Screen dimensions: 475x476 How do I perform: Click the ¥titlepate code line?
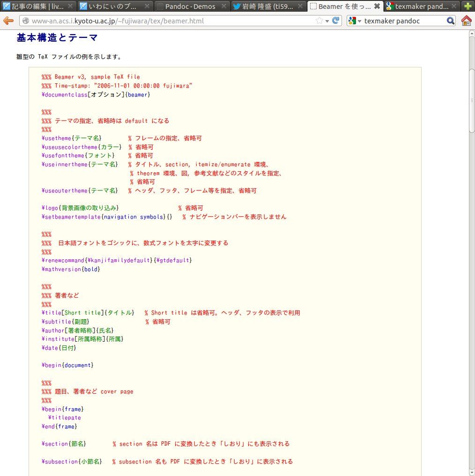[x=65, y=417]
